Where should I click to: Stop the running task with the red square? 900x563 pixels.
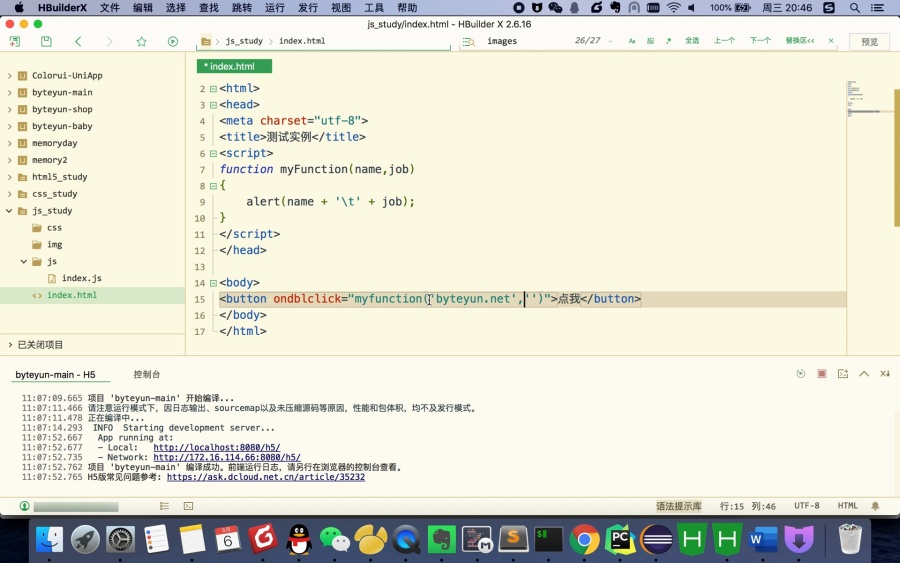[x=821, y=374]
